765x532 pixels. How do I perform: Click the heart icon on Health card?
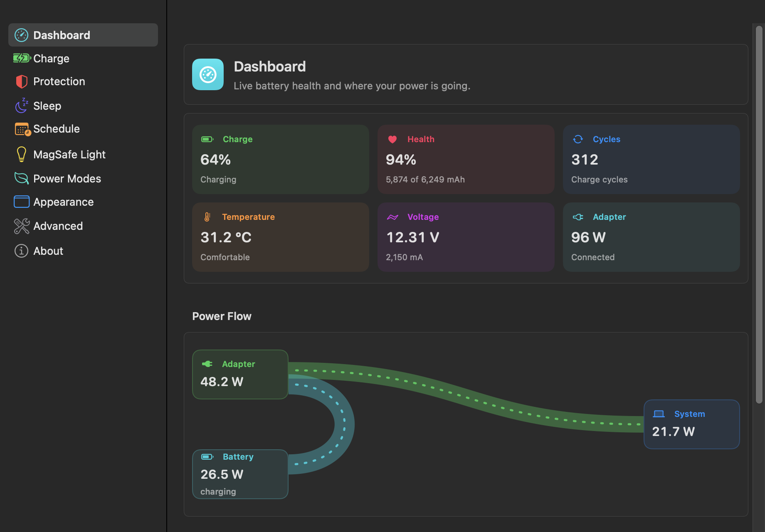pos(392,139)
